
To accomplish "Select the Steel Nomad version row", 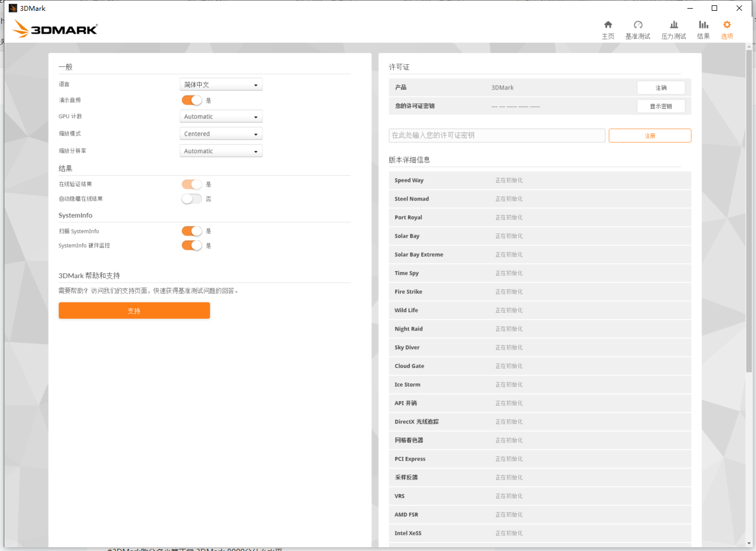I will (540, 199).
